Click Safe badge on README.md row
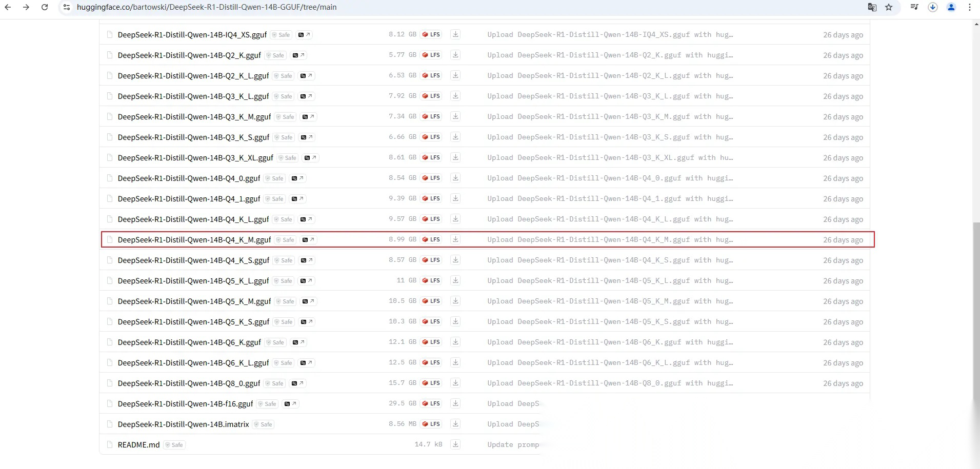980x469 pixels. pos(174,445)
